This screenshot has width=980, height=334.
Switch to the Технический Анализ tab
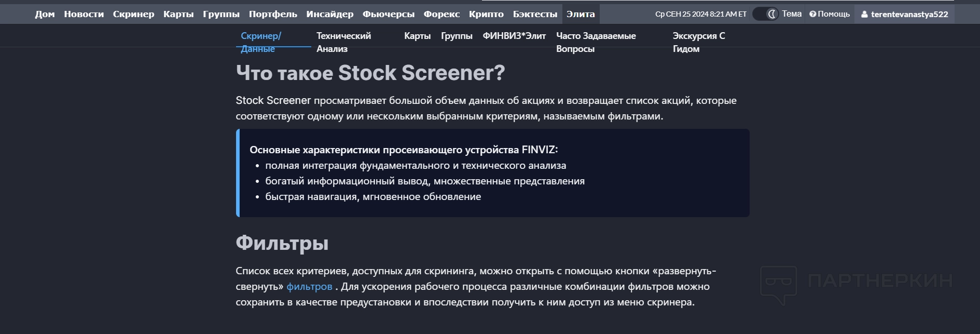click(343, 42)
